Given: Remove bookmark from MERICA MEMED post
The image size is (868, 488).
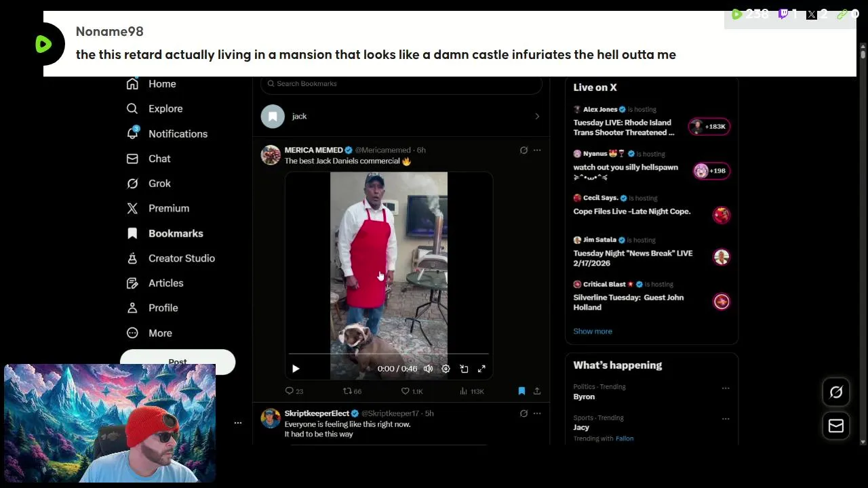Looking at the screenshot, I should coord(521,391).
